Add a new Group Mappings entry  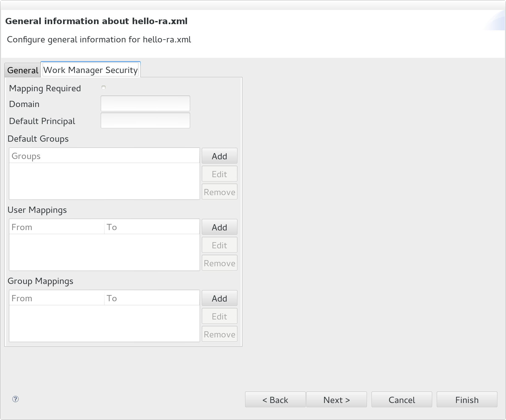219,298
